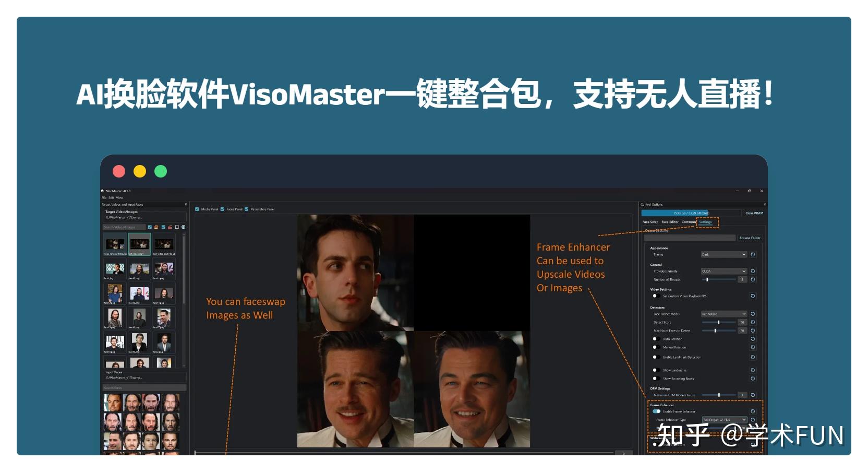Click the Search Videos/Images input field
Screen dimensions: 868x472
click(123, 227)
